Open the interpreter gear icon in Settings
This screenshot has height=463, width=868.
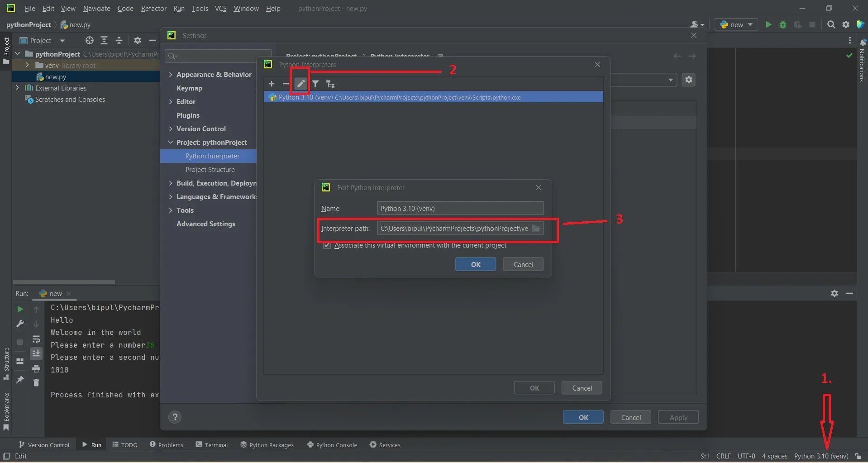688,80
